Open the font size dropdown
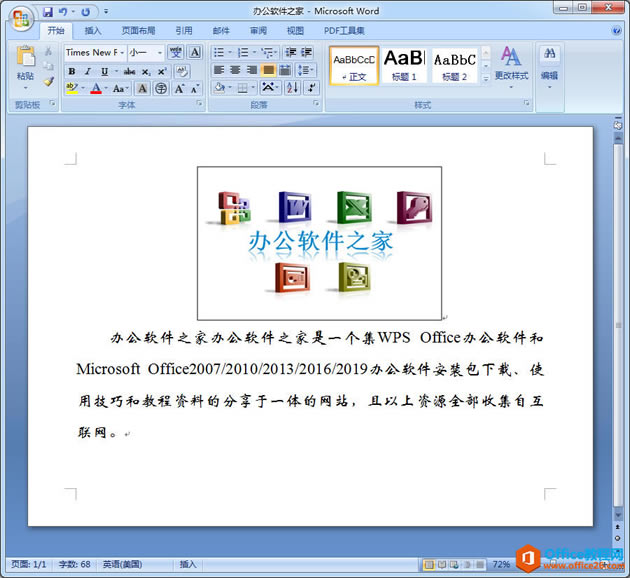The width and height of the screenshot is (630, 578). [160, 53]
